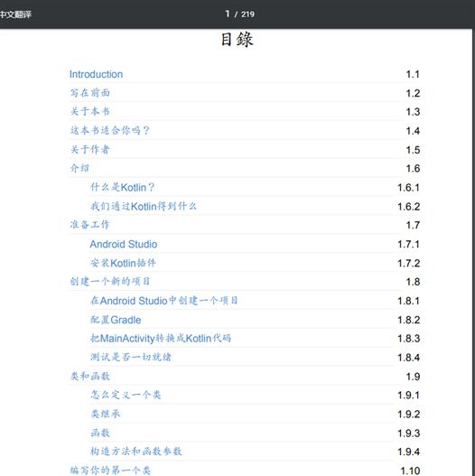Open 配置Gradle subsection link
Screen dimensions: 475x476
pos(116,320)
